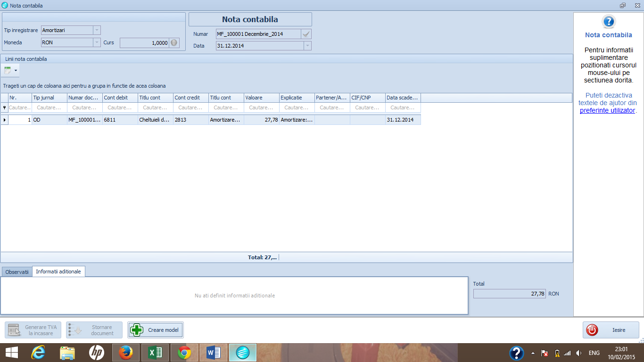Open File Explorer from taskbar
This screenshot has height=362, width=644.
tap(67, 353)
